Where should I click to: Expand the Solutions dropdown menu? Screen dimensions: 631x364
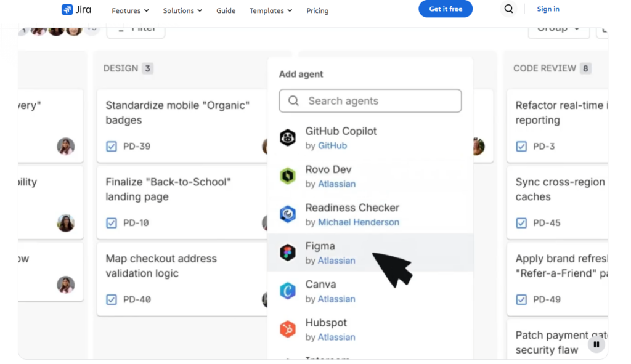click(x=182, y=10)
